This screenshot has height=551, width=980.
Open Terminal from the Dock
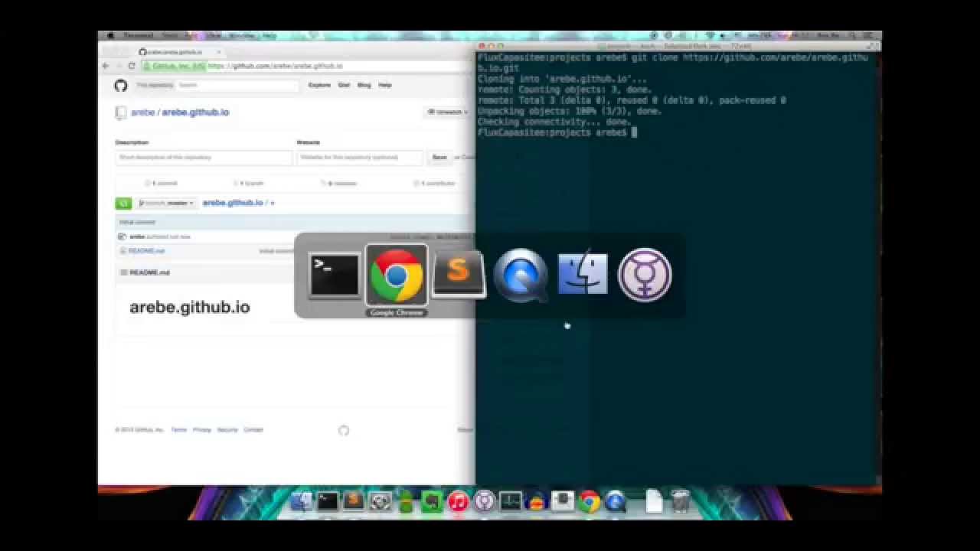[328, 501]
